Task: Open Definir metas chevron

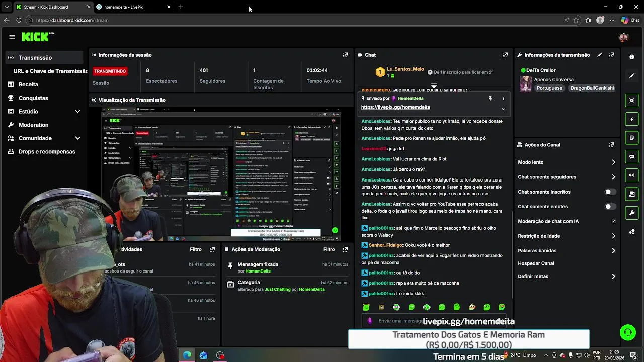Action: (x=613, y=276)
